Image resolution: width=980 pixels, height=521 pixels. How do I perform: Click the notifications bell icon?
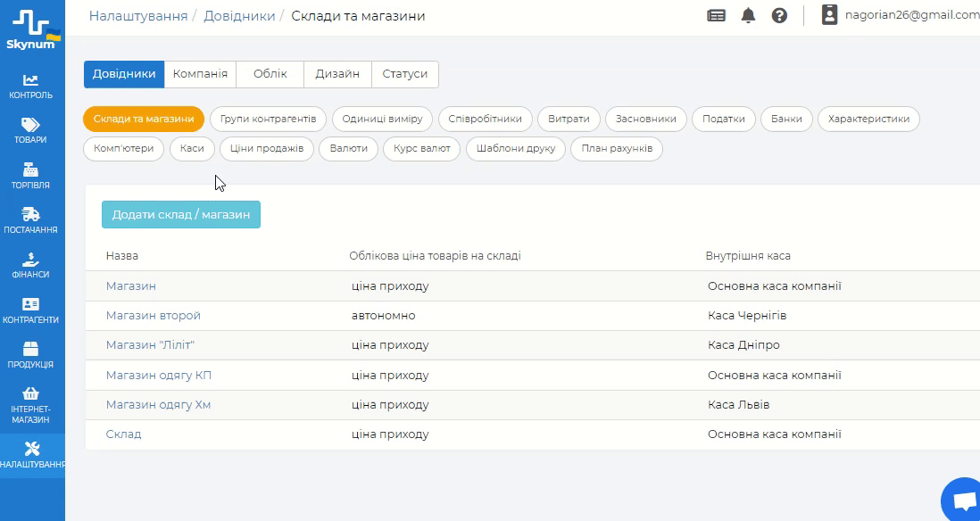pyautogui.click(x=748, y=15)
